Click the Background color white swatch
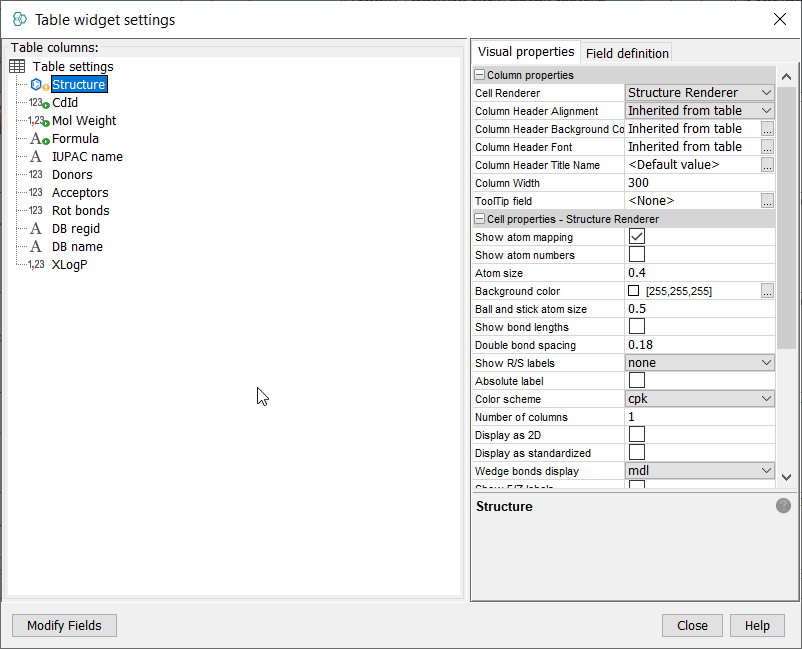 coord(633,291)
